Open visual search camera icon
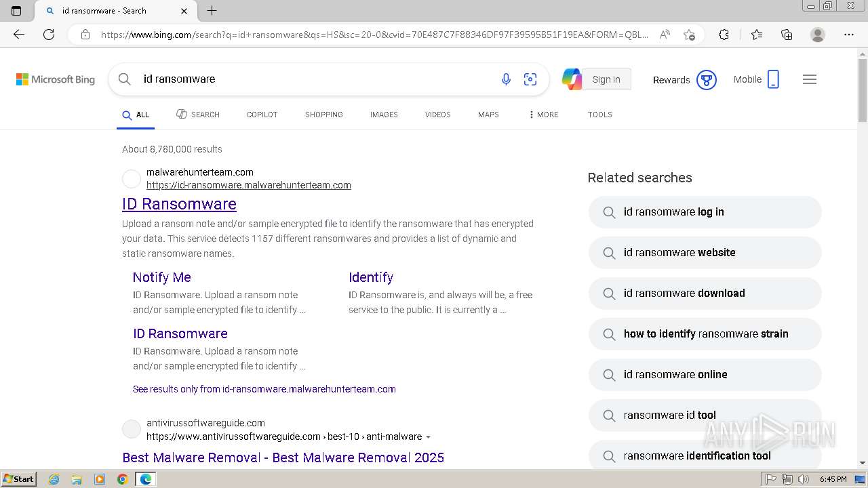 (x=530, y=79)
